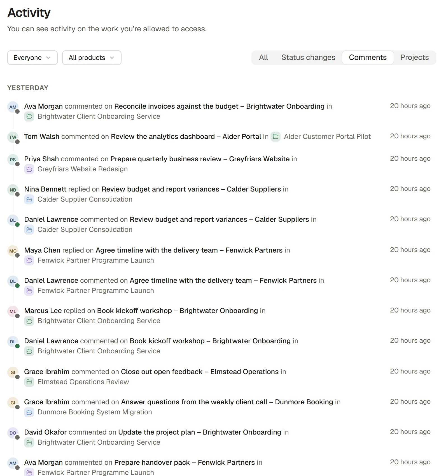Viewport: 448px width, 476px height.
Task: Open the Greyfriars Website Redesign project
Action: 83,169
